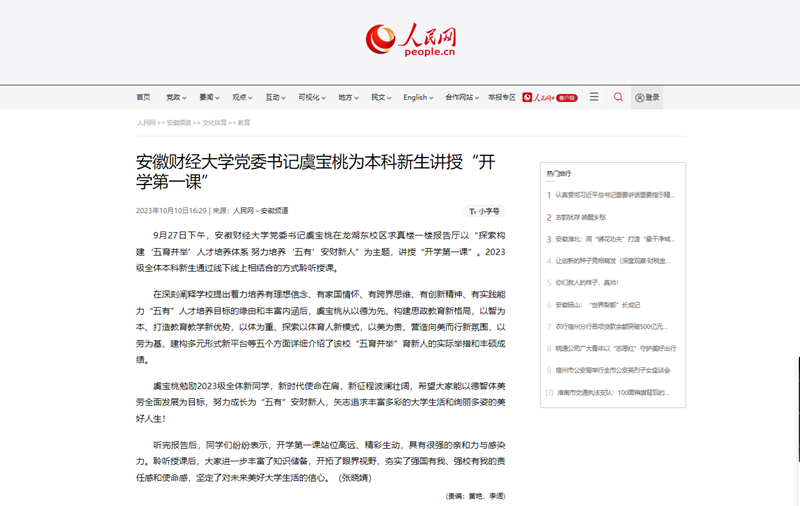Expand the 要闻 dropdown menu
The image size is (800, 506).
click(208, 97)
